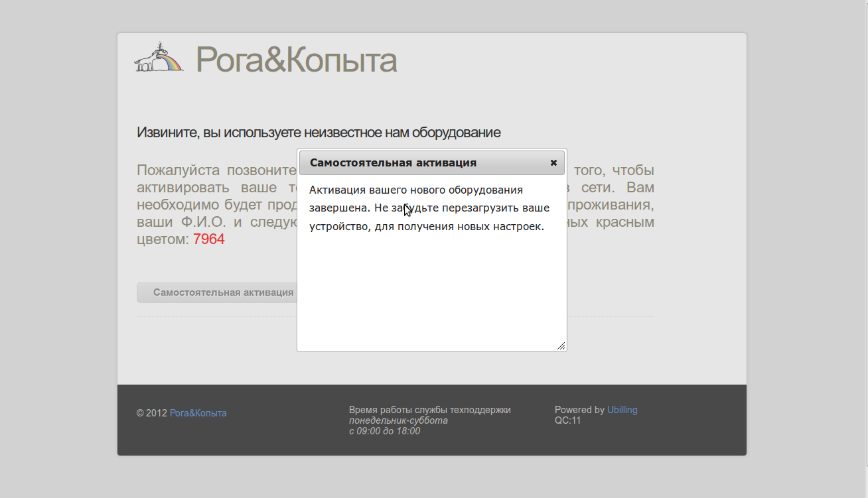Image resolution: width=868 pixels, height=498 pixels.
Task: Grab the dialog's bottom-right resize handle
Action: click(561, 345)
